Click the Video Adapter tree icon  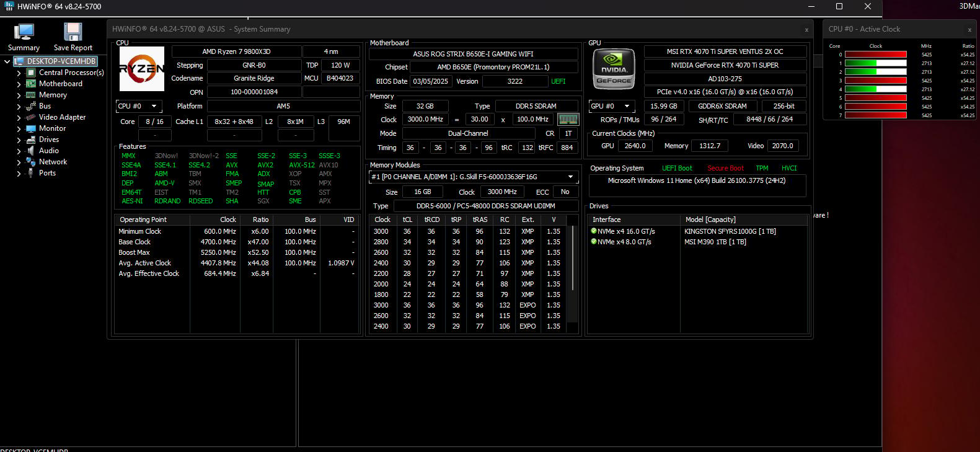[x=30, y=117]
